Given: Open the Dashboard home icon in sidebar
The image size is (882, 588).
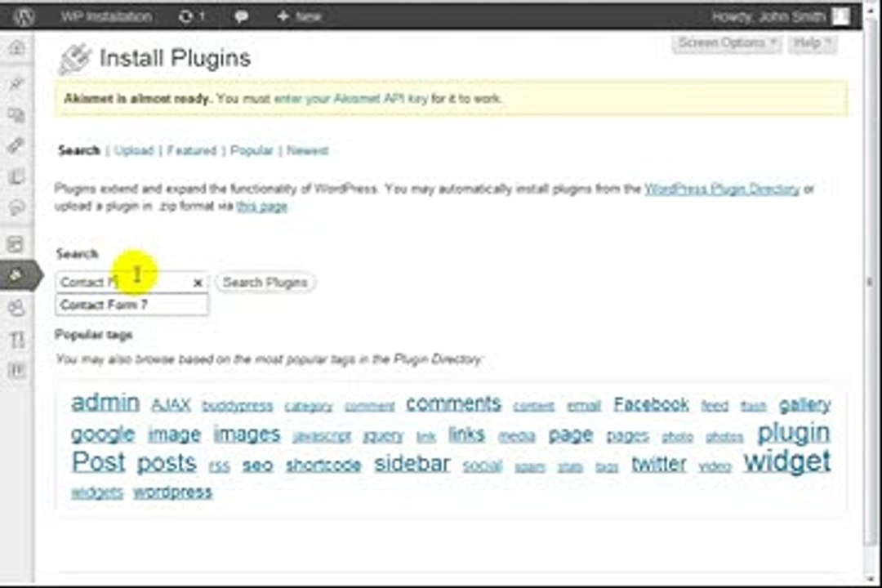Looking at the screenshot, I should pos(16,48).
